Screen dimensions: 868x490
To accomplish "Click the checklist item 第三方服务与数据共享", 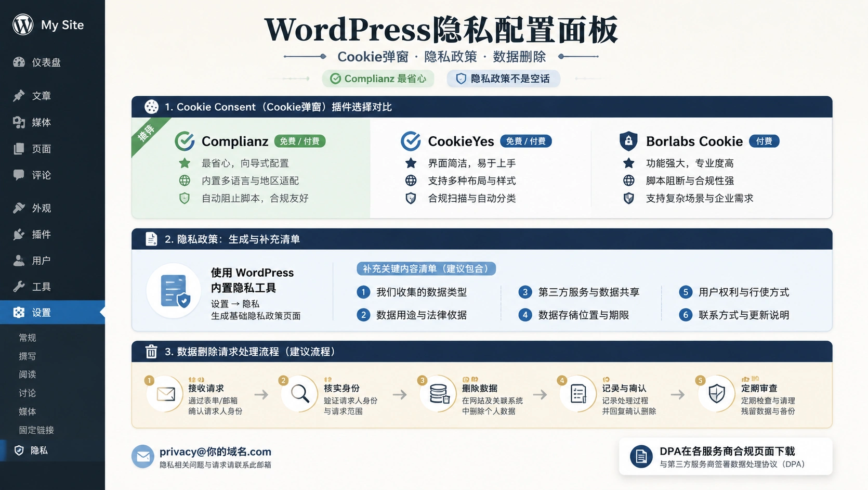I will [x=589, y=292].
